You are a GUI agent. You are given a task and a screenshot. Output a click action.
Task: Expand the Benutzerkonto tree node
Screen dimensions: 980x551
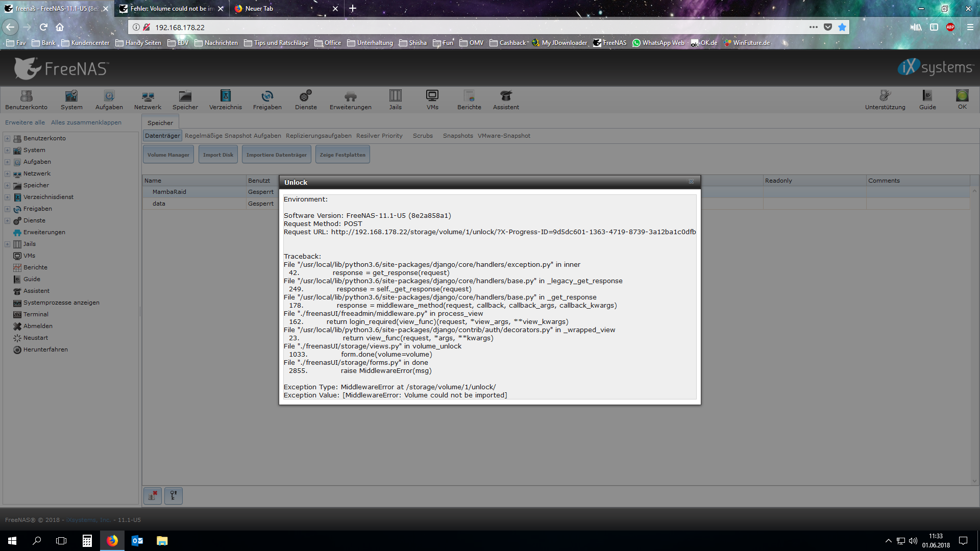point(7,138)
